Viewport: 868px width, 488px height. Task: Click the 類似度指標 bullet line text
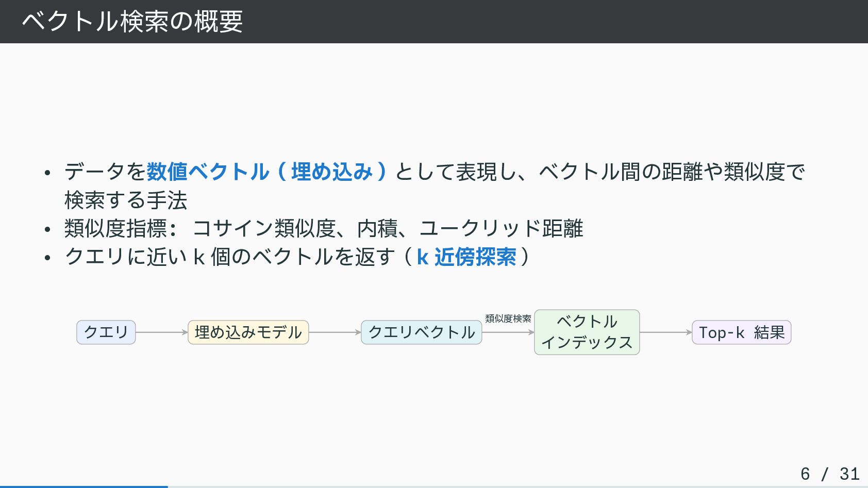pyautogui.click(x=324, y=228)
